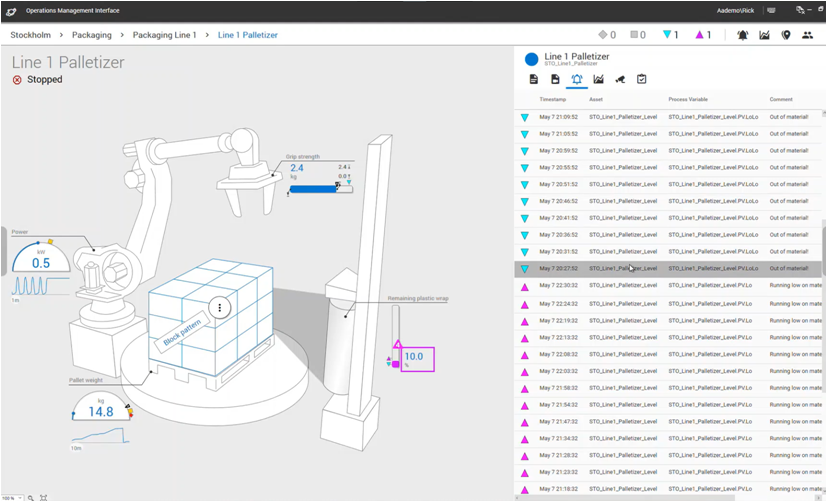This screenshot has height=502, width=827.
Task: Click the map location pin icon
Action: pos(786,35)
